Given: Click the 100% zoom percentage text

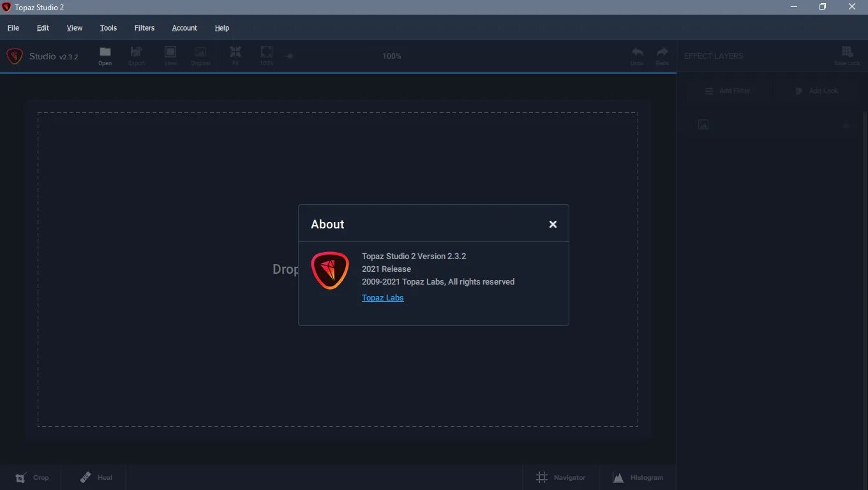Looking at the screenshot, I should (392, 56).
